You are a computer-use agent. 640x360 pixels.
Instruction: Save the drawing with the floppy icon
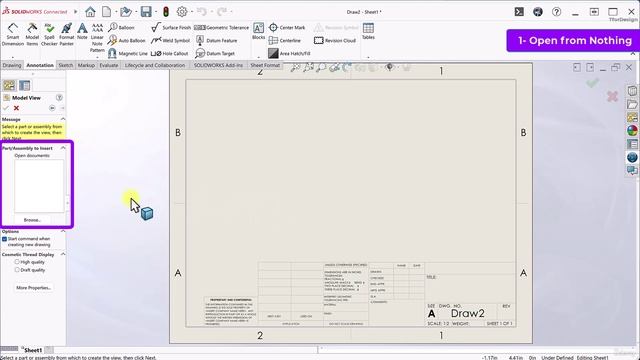pyautogui.click(x=146, y=12)
